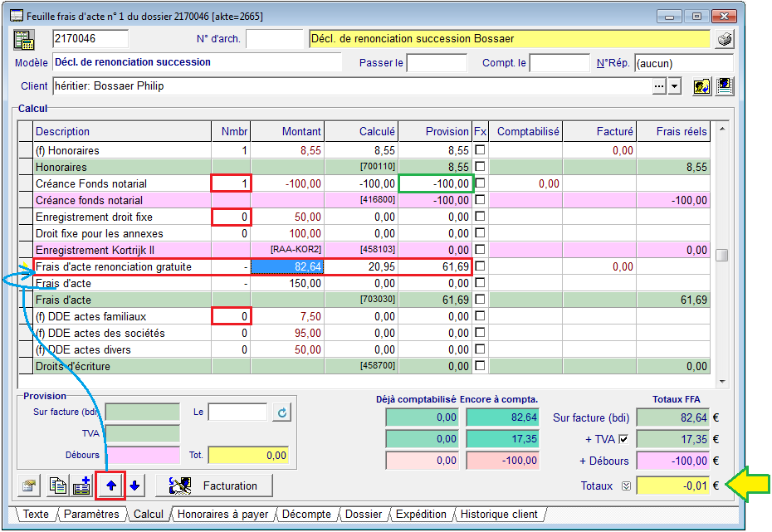
Task: Open the Client dropdown arrow
Action: pyautogui.click(x=675, y=86)
